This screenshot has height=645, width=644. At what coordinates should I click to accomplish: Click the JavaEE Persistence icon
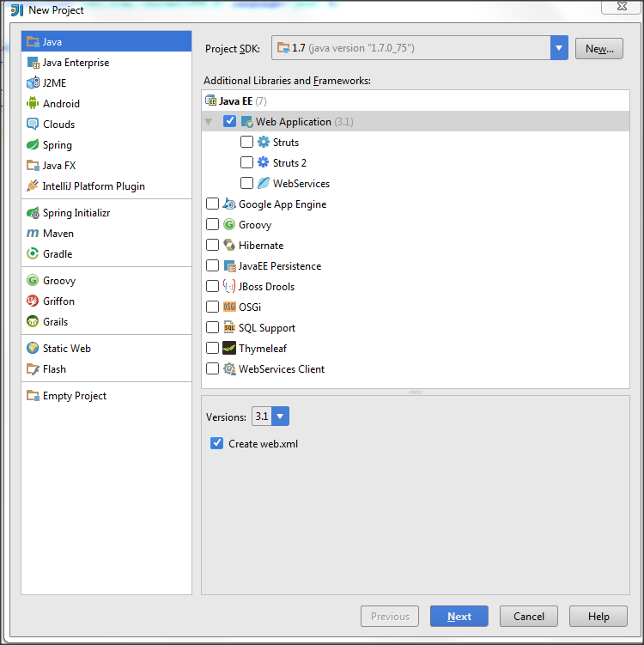pyautogui.click(x=229, y=265)
